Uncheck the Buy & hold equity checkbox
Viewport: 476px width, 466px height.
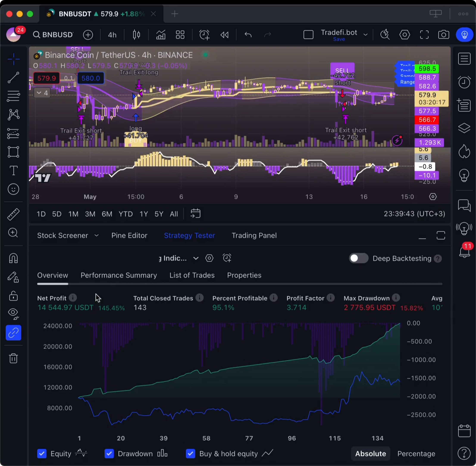pyautogui.click(x=190, y=453)
